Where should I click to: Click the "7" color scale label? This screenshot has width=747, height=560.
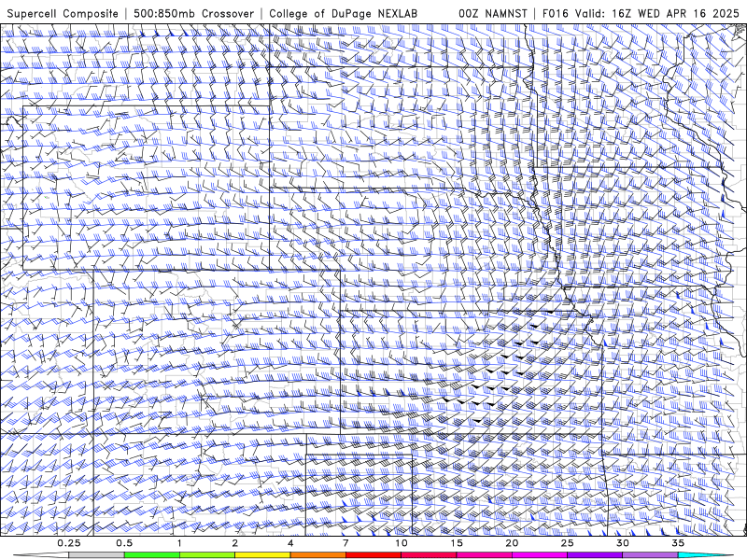[x=345, y=543]
